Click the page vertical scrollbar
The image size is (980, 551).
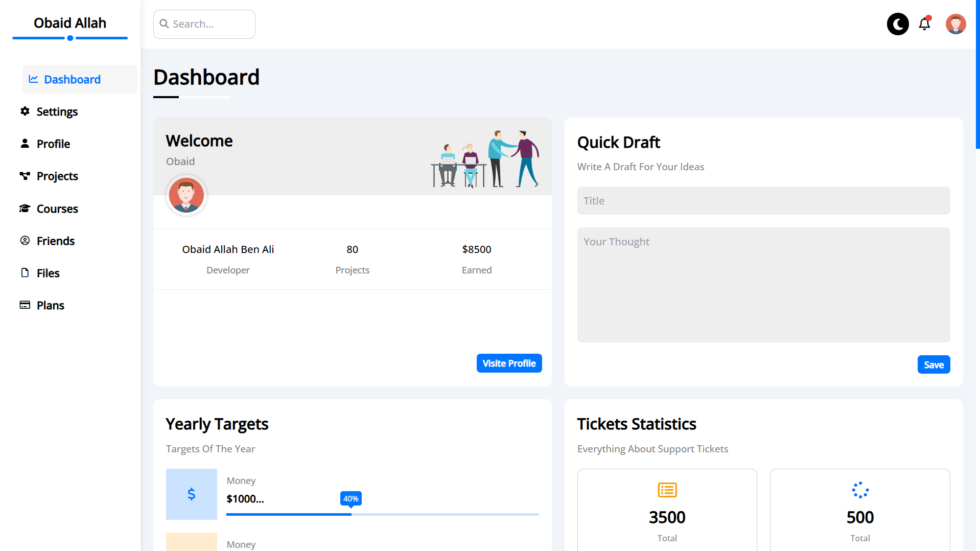click(977, 75)
